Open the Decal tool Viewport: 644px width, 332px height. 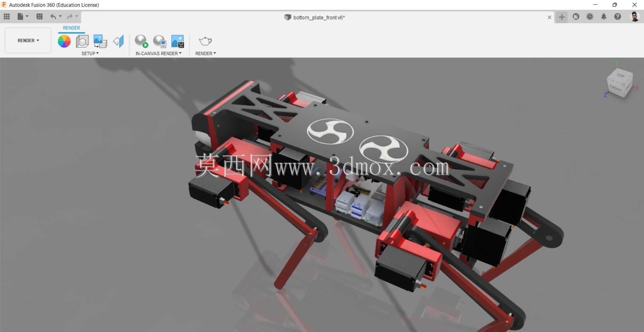100,41
